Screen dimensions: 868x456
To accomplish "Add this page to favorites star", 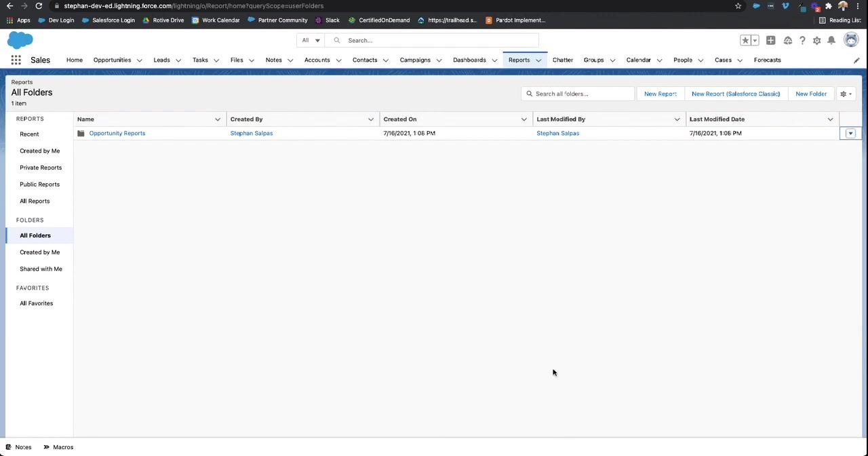I will [x=745, y=40].
